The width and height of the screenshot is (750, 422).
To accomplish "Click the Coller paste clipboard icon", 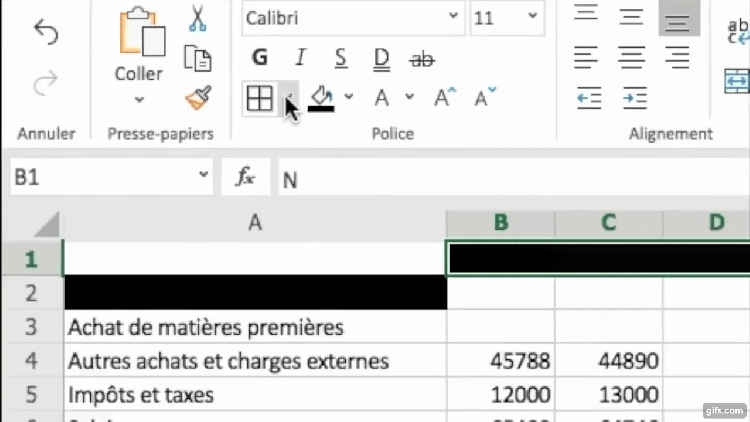I will point(138,33).
